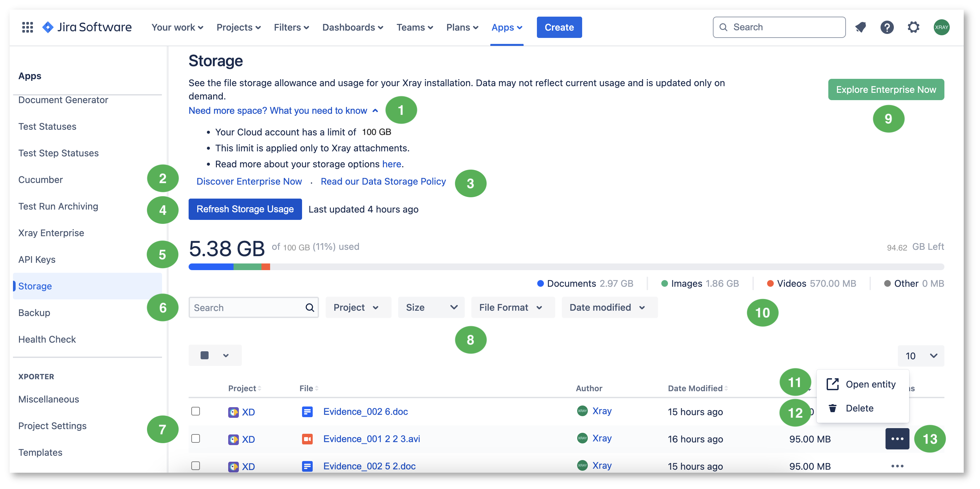Open the Plans menu
The image size is (980, 489).
pyautogui.click(x=462, y=27)
